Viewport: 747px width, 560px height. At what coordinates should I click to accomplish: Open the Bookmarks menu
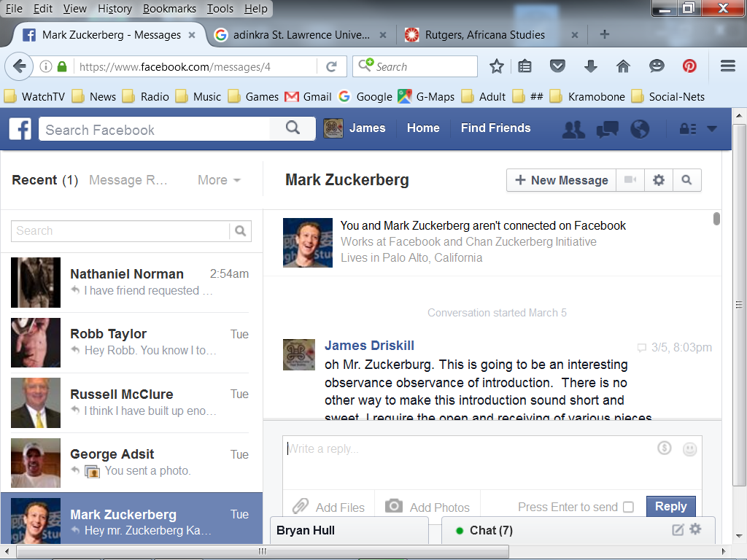pos(169,9)
